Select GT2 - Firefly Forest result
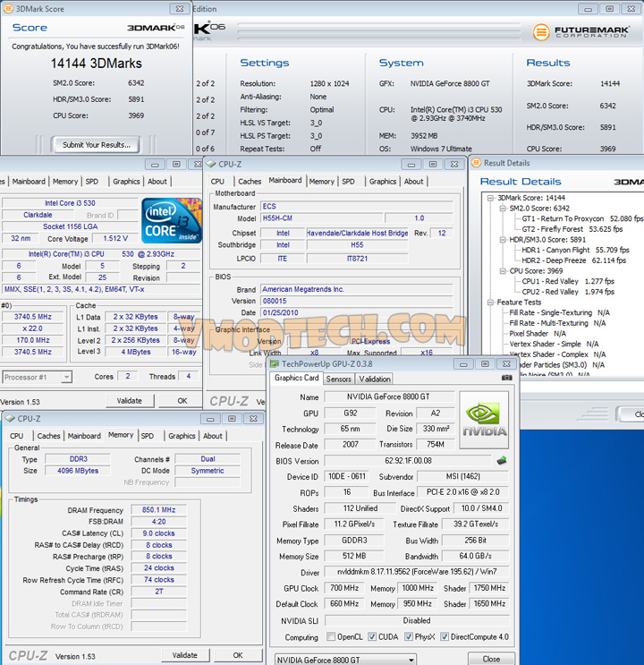 pyautogui.click(x=572, y=229)
